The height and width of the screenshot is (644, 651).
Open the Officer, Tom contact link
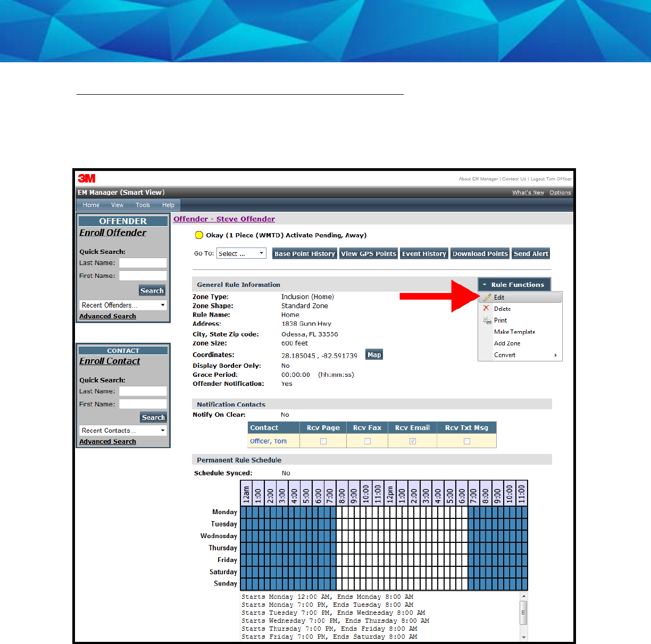pos(268,441)
